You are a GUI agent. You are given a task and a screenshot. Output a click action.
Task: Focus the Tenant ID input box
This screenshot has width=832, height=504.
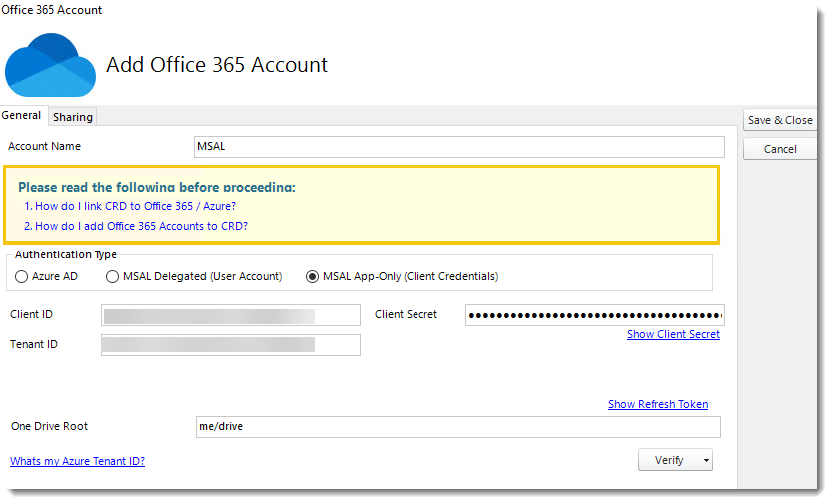click(x=230, y=345)
